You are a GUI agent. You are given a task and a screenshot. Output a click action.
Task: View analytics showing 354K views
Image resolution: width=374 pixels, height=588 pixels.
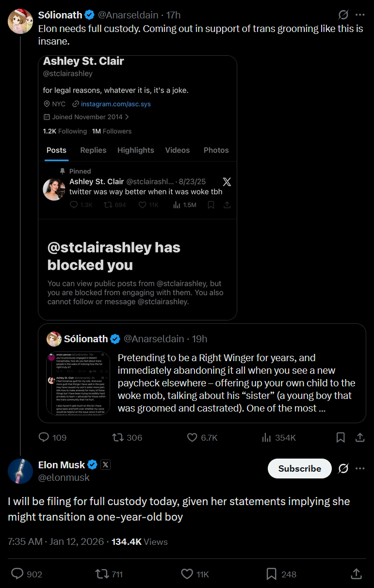[x=266, y=438]
